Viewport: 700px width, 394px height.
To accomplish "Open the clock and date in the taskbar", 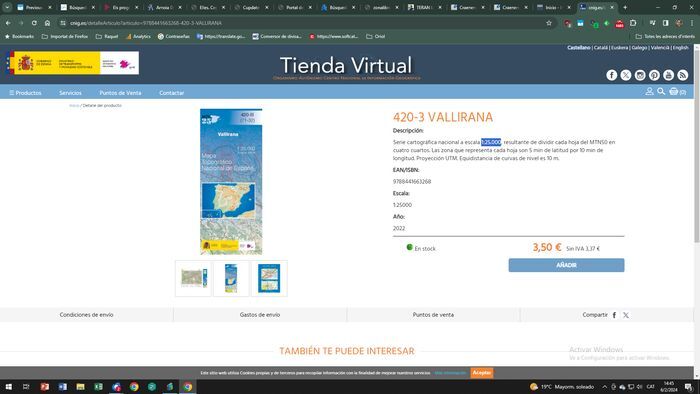I will tap(669, 387).
